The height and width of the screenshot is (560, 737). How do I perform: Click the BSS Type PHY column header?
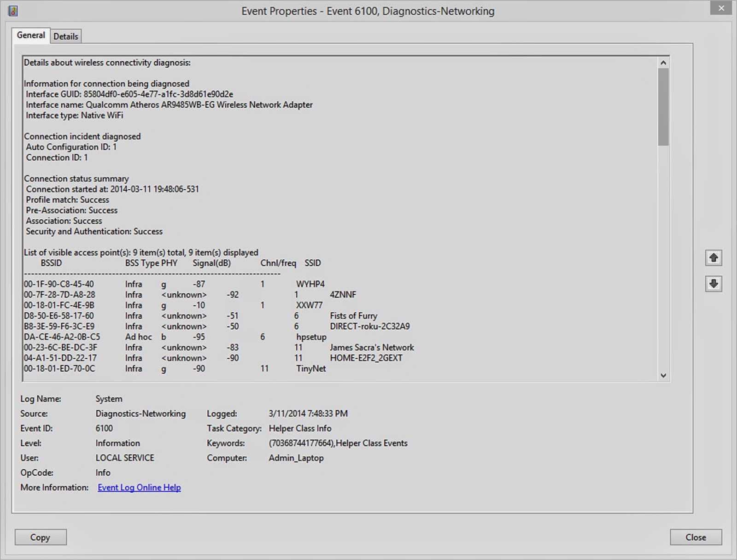coord(151,263)
